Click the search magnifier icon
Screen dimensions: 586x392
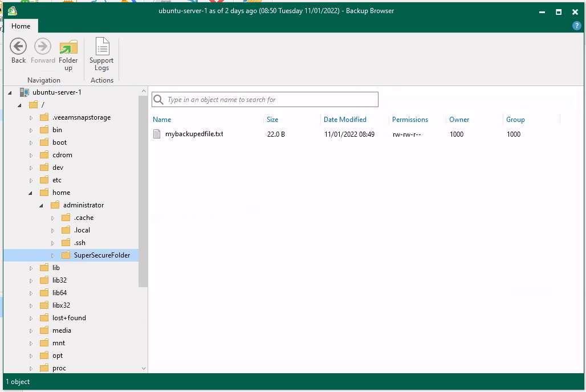[158, 99]
